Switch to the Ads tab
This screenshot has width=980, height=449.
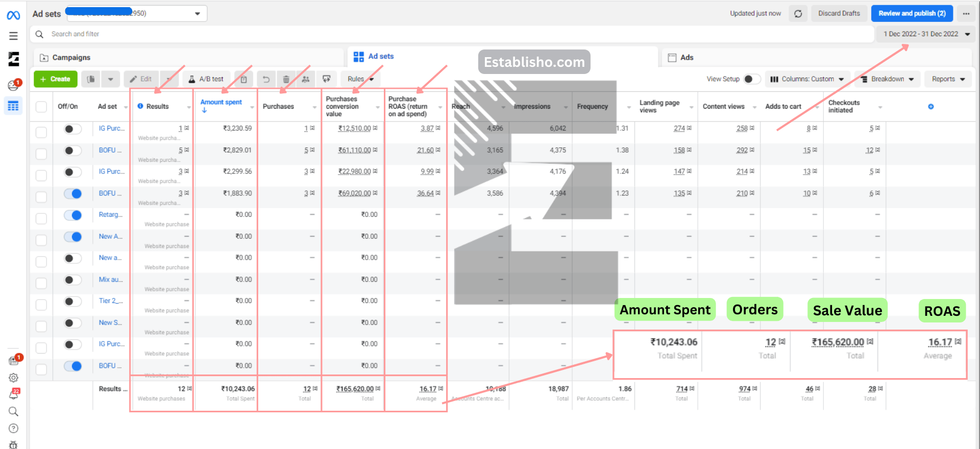[x=687, y=58]
